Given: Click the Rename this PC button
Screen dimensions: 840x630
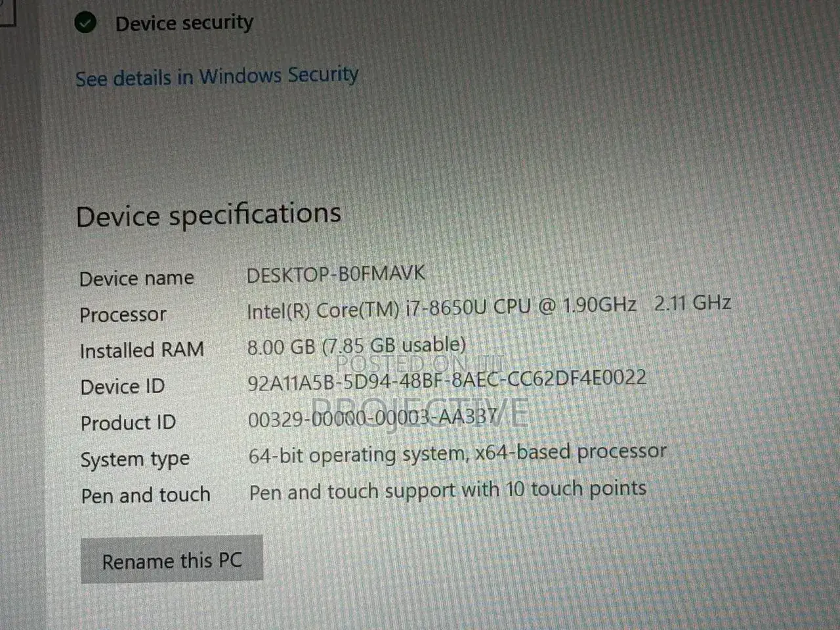Looking at the screenshot, I should [x=172, y=560].
